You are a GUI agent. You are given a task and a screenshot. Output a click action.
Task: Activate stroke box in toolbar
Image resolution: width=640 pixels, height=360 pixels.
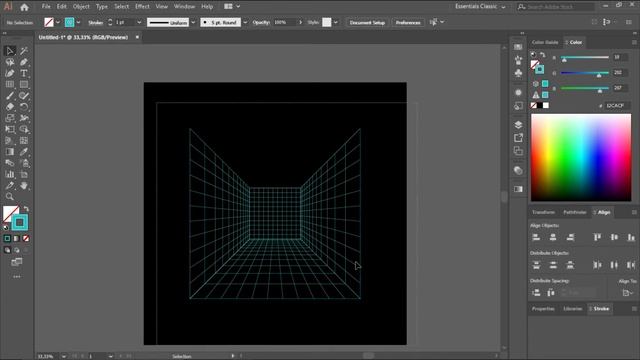(20, 223)
